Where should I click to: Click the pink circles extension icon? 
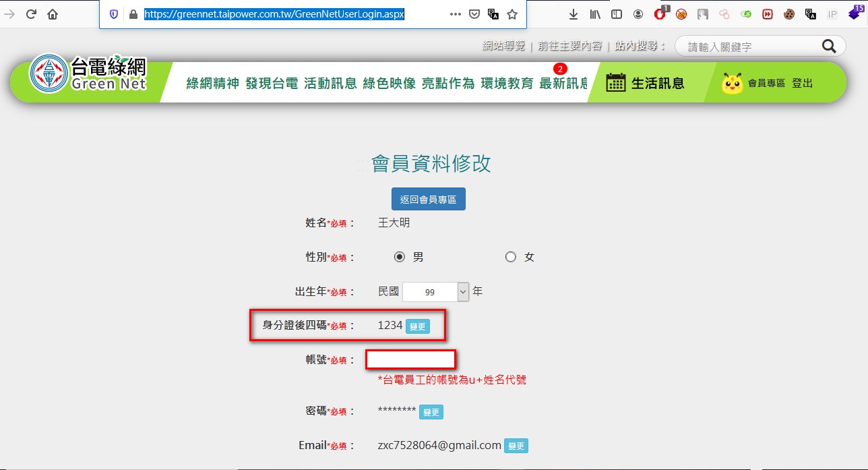tap(724, 14)
